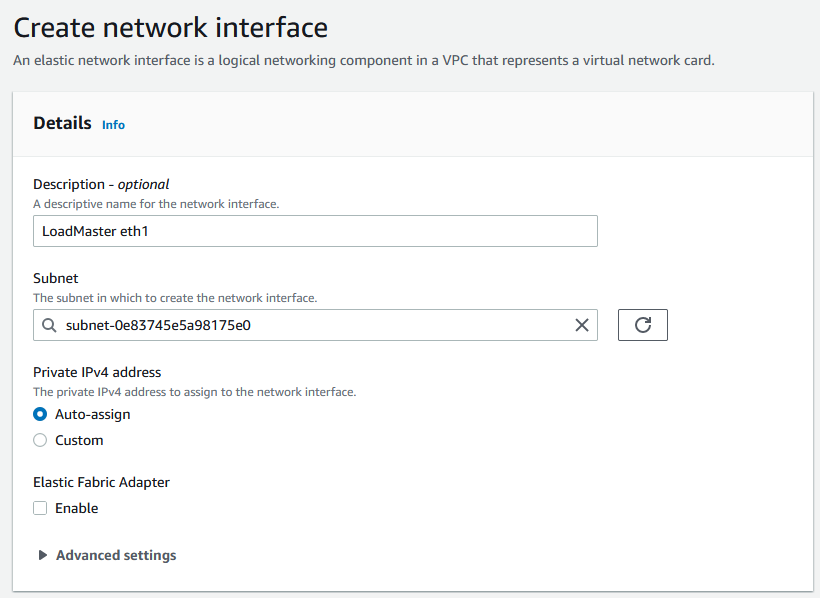Click the Subnet field label

point(55,278)
